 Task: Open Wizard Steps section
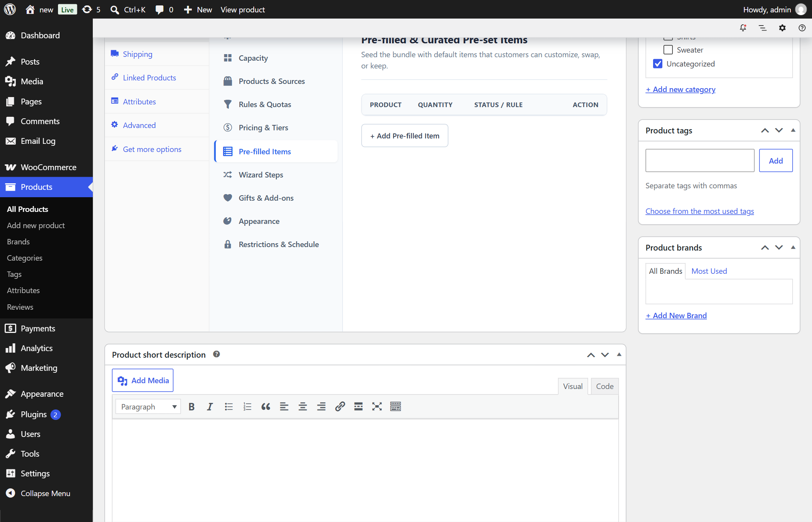click(276, 175)
